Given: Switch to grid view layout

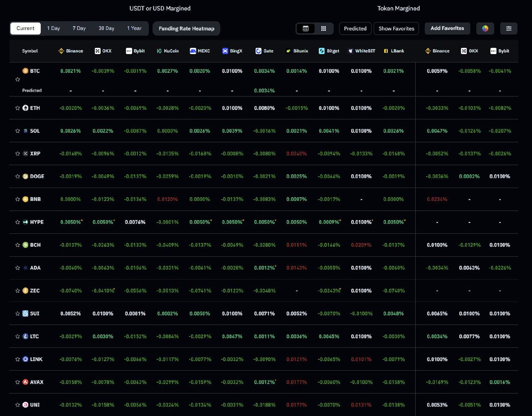Looking at the screenshot, I should (324, 28).
